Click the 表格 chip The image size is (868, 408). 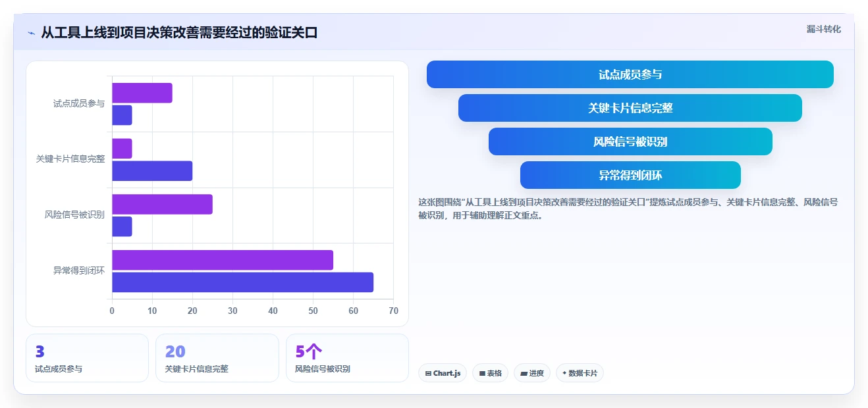coord(490,373)
